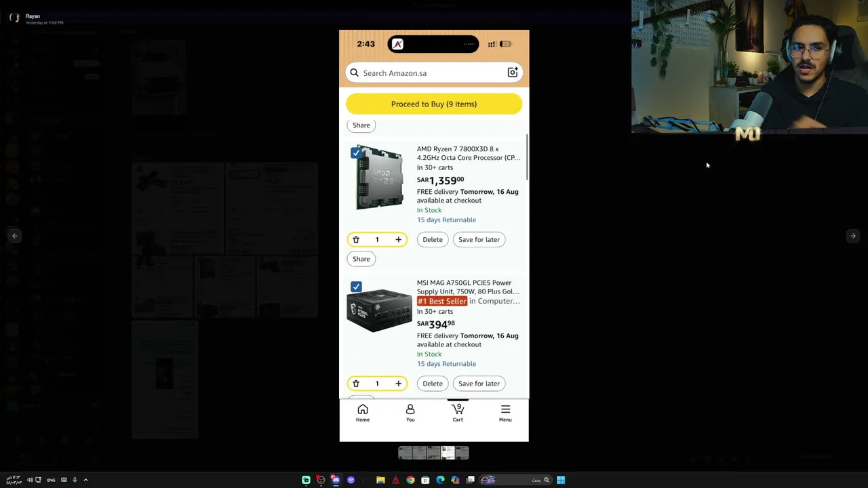Uncheck the AMD Ryzen 7 7800X3D item checkbox

coord(356,153)
